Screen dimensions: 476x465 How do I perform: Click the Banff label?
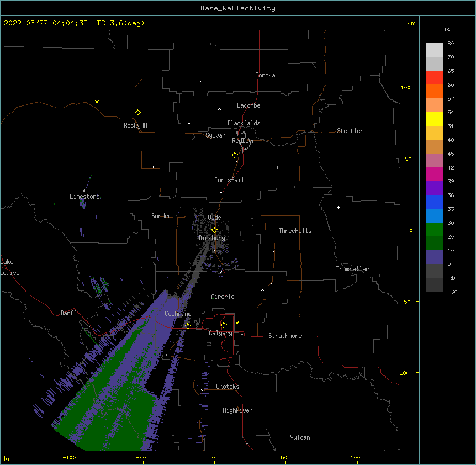click(68, 313)
